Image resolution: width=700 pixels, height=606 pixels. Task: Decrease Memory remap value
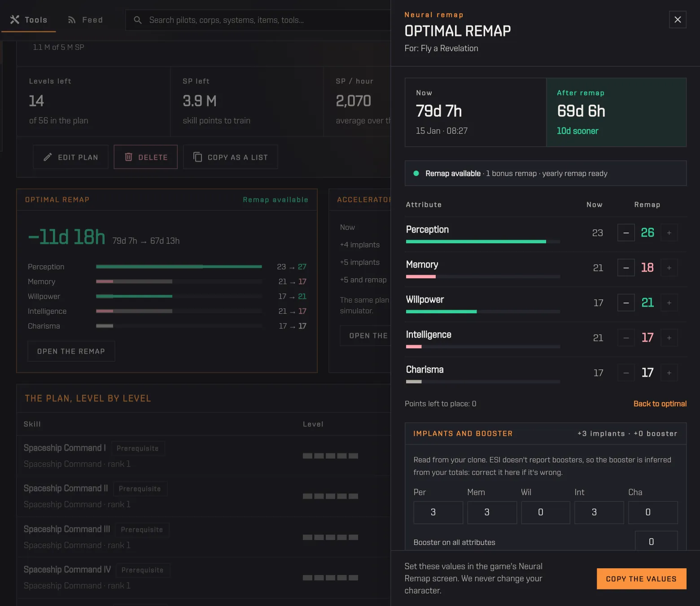click(626, 268)
